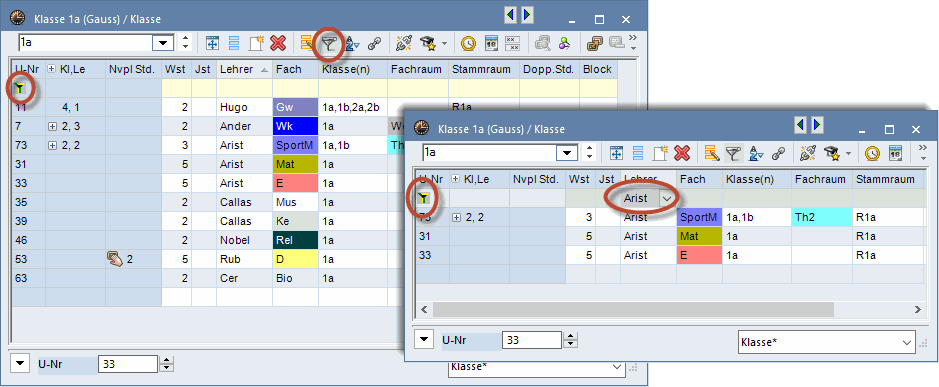Open the 1a class dropdown in back window

[x=162, y=43]
